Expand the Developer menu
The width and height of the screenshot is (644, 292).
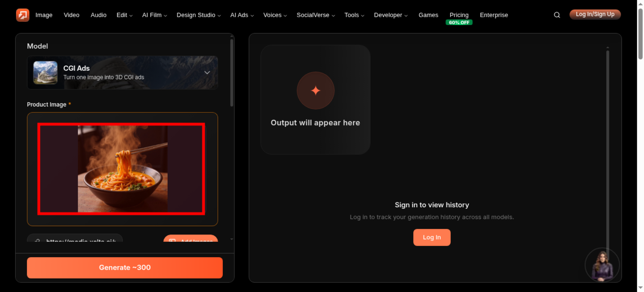[391, 15]
